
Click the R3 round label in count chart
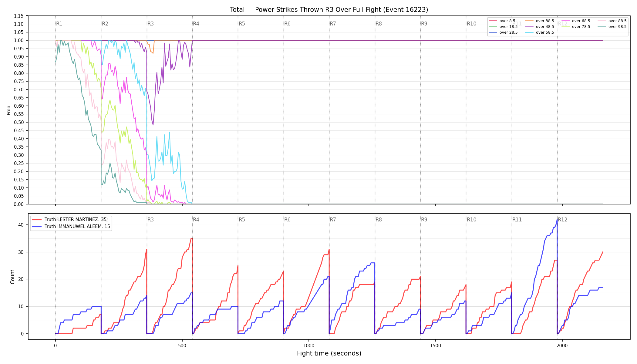150,220
